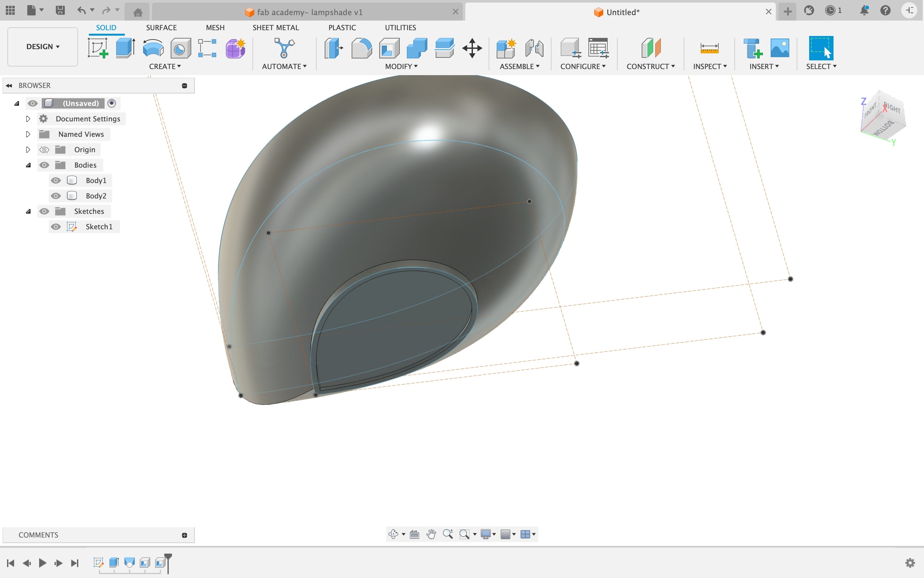
Task: Show the hidden Origin folder
Action: pyautogui.click(x=44, y=149)
